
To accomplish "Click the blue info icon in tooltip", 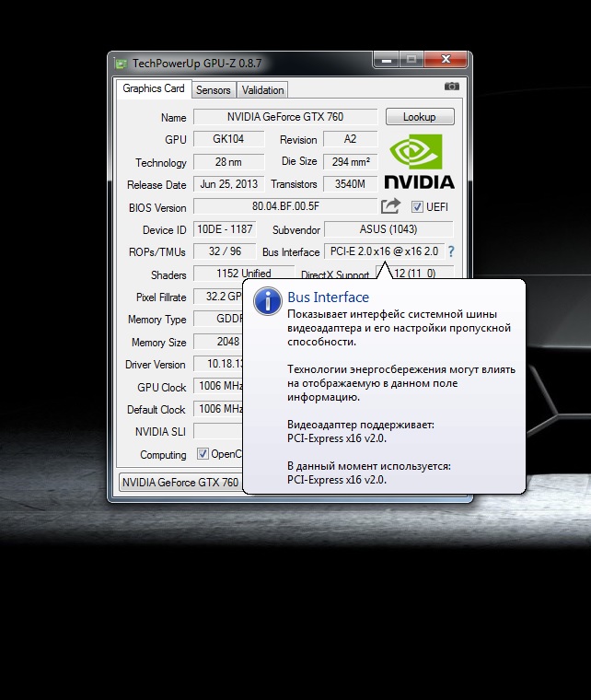I will [x=268, y=301].
